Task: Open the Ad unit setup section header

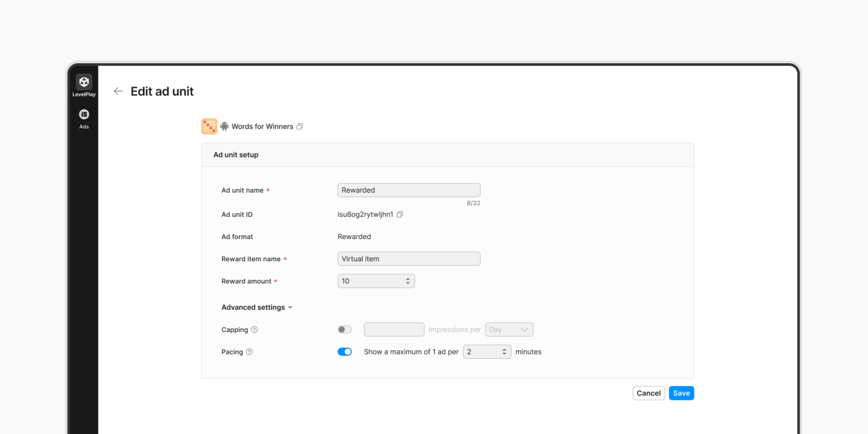Action: 236,154
